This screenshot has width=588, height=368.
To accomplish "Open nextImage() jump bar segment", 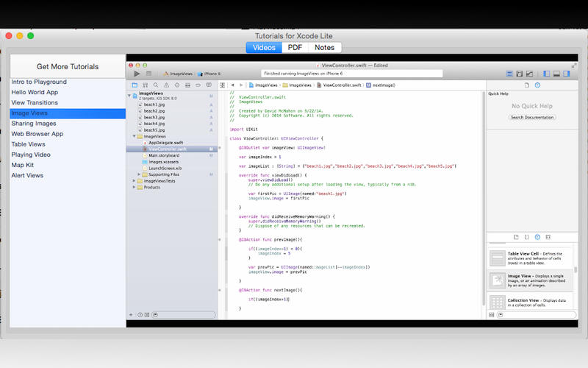I will pos(381,85).
